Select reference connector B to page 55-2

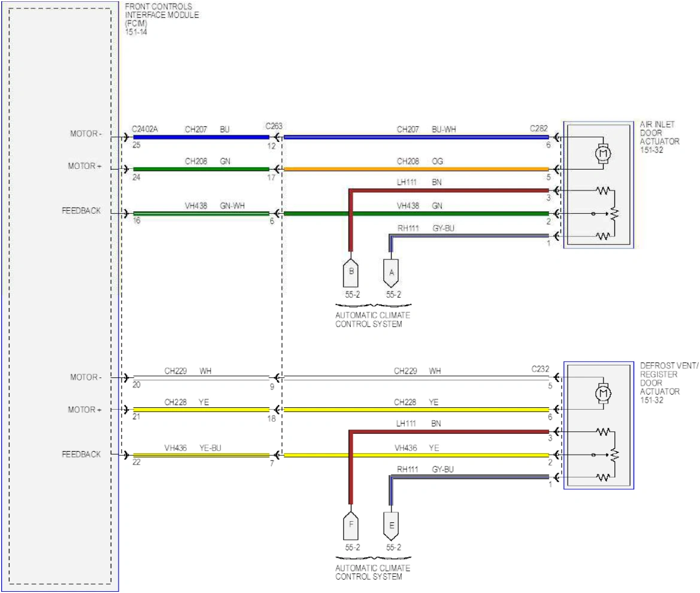351,273
